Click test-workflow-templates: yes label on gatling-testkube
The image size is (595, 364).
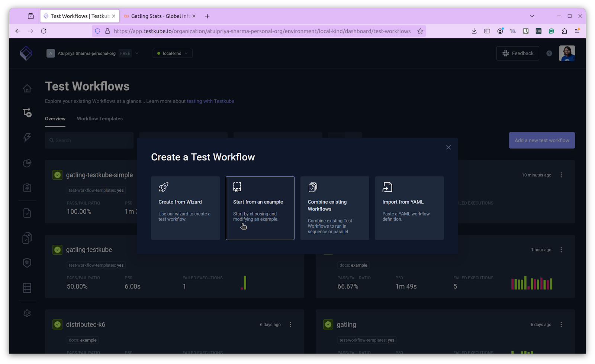96,265
